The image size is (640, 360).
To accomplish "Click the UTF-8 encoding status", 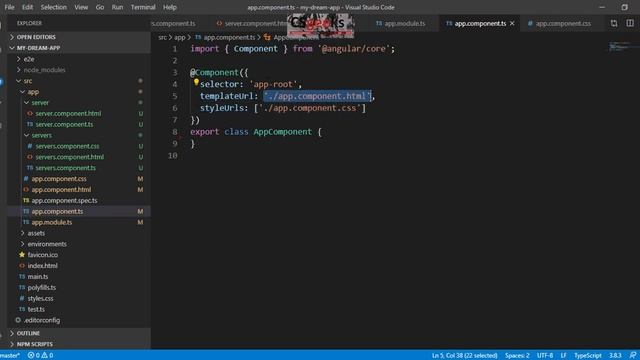I will (x=545, y=356).
